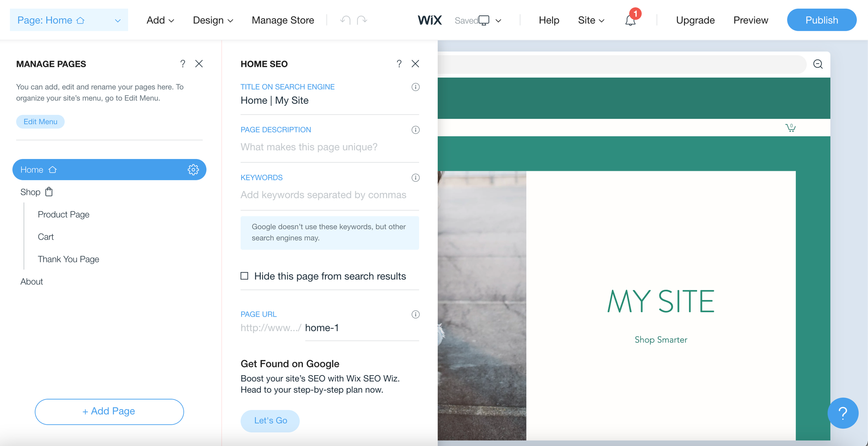Open Manage Pages help
This screenshot has width=868, height=446.
coord(183,64)
